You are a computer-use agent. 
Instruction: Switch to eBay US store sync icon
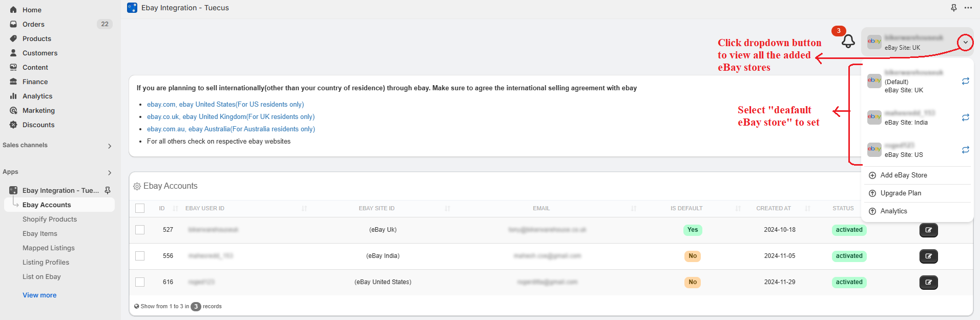point(965,150)
